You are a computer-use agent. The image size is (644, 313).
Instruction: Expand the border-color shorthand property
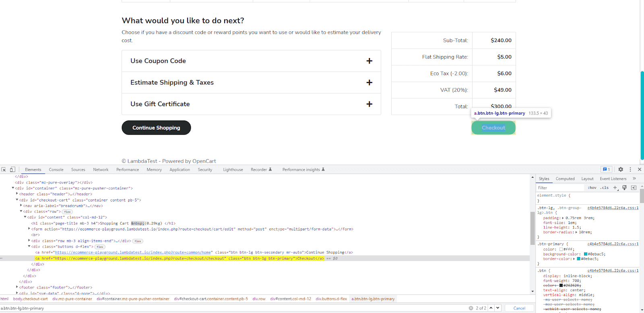[574, 259]
